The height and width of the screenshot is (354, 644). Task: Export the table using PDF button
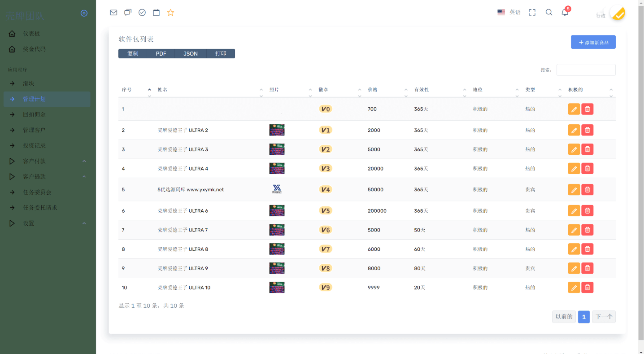pyautogui.click(x=161, y=54)
